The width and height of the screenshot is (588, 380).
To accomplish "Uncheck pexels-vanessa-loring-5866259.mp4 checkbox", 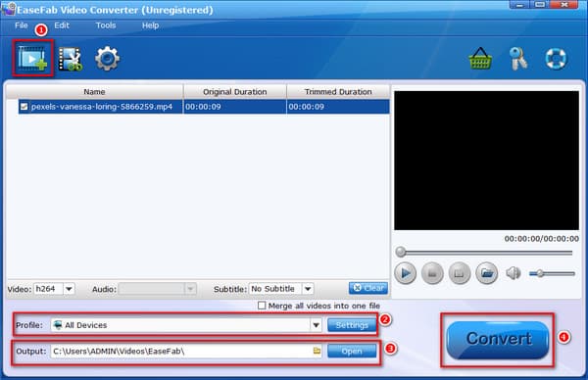I will coord(24,107).
